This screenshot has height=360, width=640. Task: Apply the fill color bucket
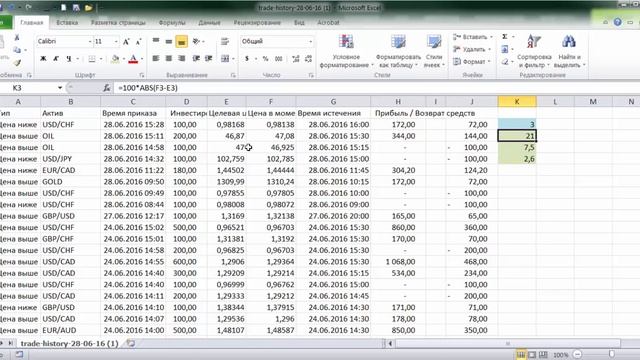[115, 59]
